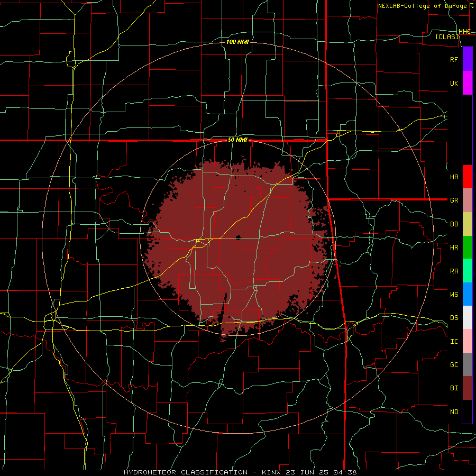Image resolution: width=476 pixels, height=476 pixels.
Task: Click the magenta UK color swatch
Action: pyautogui.click(x=467, y=83)
